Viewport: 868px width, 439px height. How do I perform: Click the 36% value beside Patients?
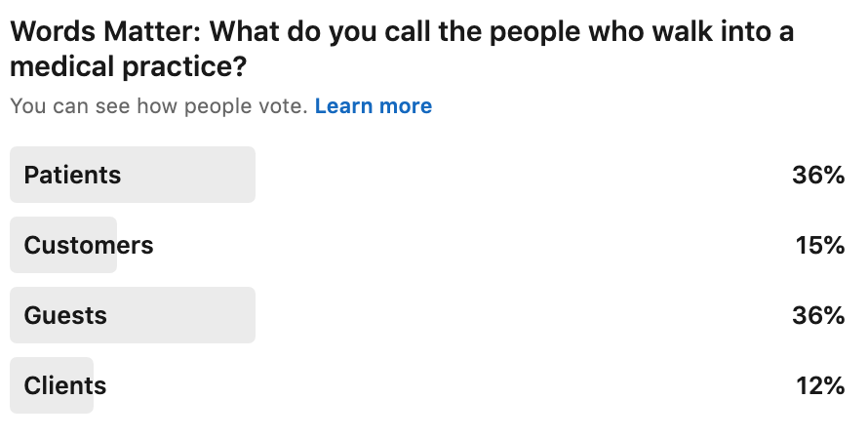(818, 175)
